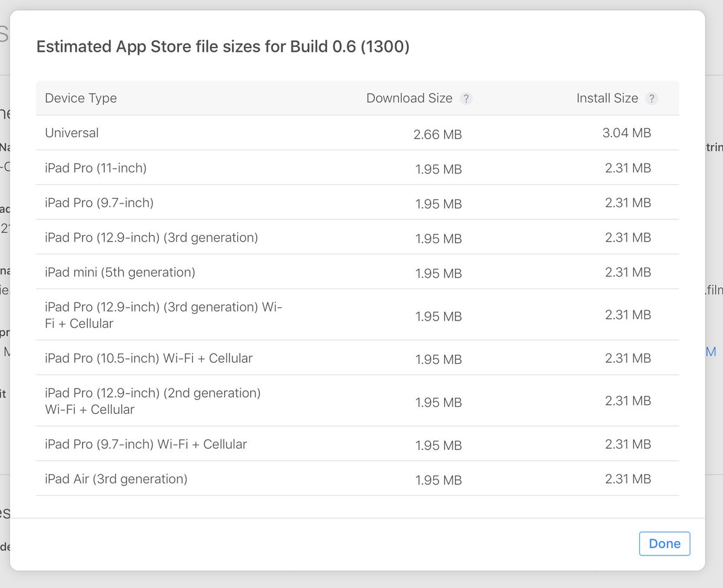Open the Install Size help icon

(651, 99)
